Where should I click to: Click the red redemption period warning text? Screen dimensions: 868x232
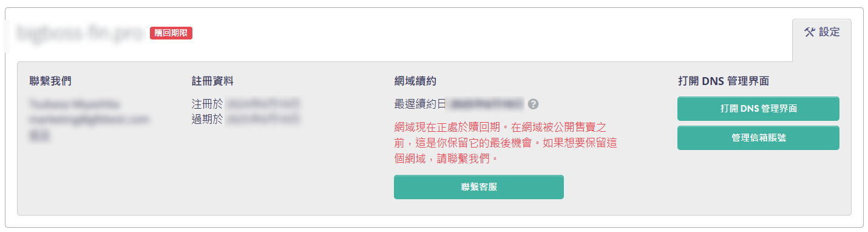505,143
